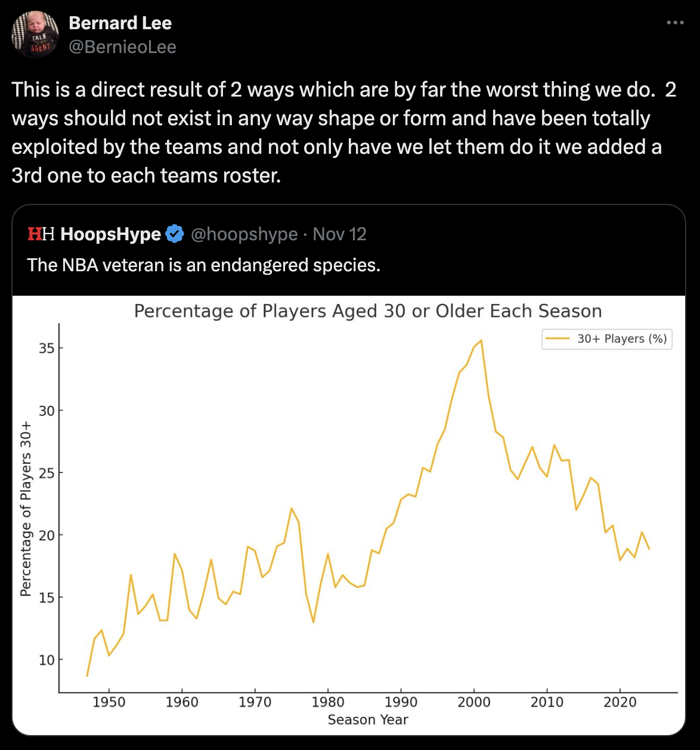This screenshot has width=700, height=750.
Task: Click the 35 tick label on y-axis
Action: coord(47,348)
